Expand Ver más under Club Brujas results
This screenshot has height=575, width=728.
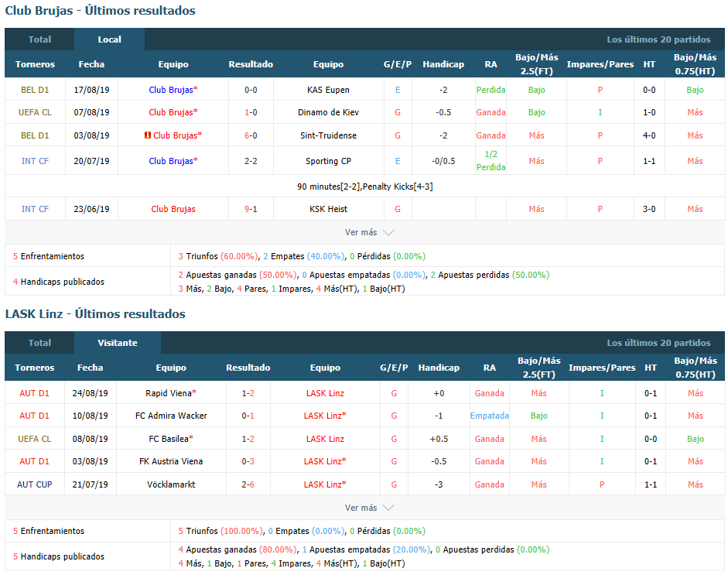(x=369, y=232)
